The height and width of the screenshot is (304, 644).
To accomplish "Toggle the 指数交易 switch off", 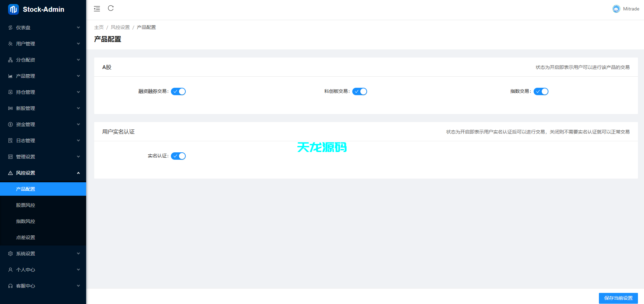I will pos(541,91).
